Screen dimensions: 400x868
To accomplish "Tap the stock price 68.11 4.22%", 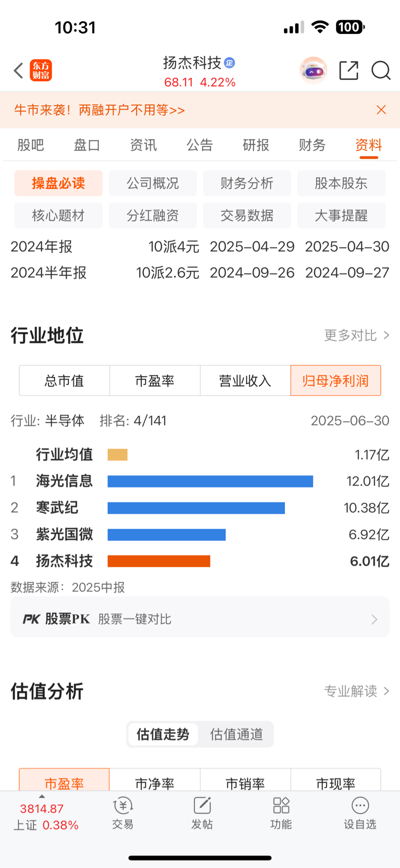I will click(200, 82).
